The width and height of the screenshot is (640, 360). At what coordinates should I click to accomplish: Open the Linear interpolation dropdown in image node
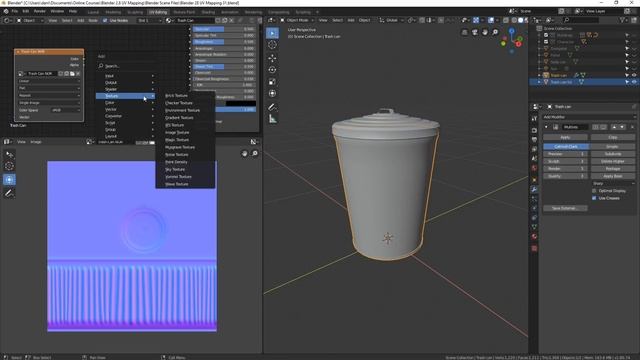(x=49, y=81)
